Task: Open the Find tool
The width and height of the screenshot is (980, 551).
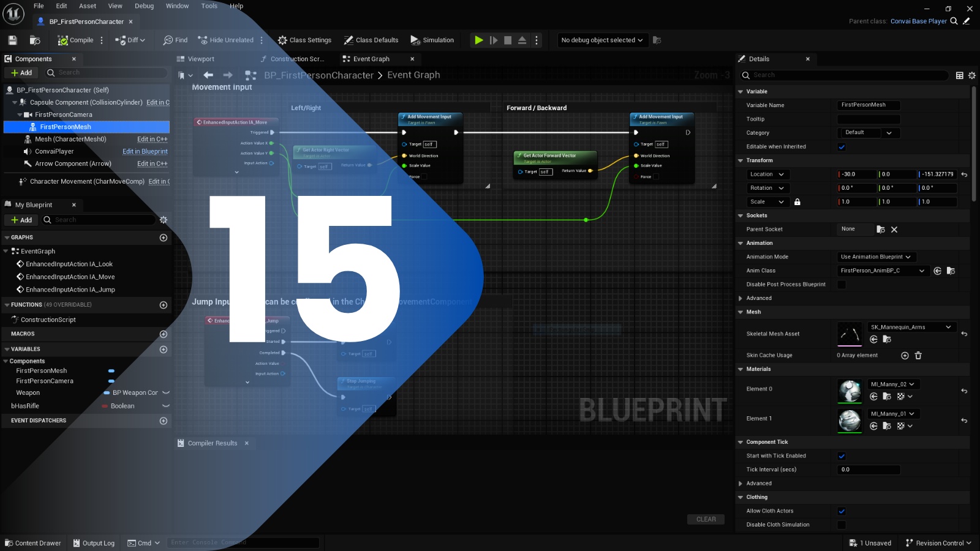Action: pyautogui.click(x=175, y=40)
